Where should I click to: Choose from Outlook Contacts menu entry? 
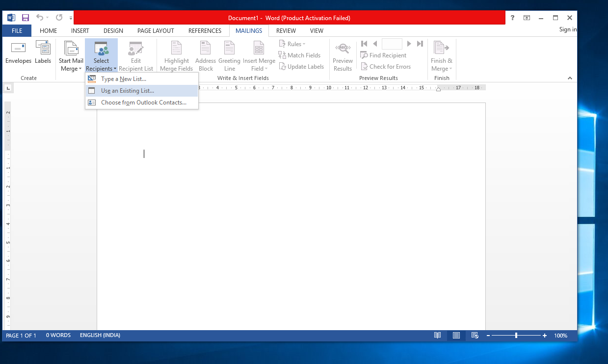pyautogui.click(x=142, y=103)
